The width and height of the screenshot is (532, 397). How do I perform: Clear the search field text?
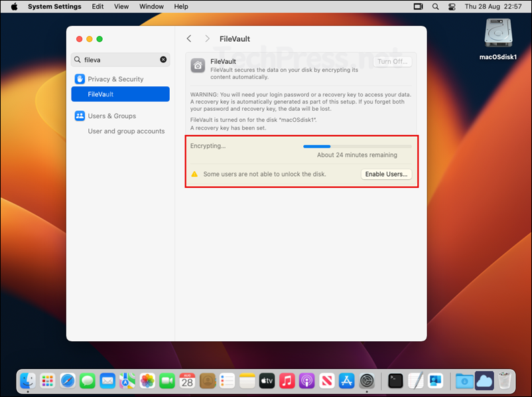(163, 60)
